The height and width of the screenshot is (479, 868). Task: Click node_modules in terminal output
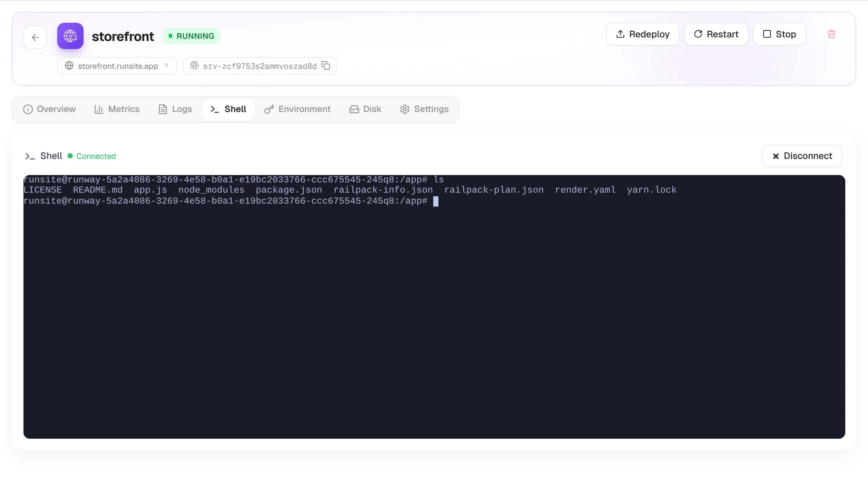point(211,190)
